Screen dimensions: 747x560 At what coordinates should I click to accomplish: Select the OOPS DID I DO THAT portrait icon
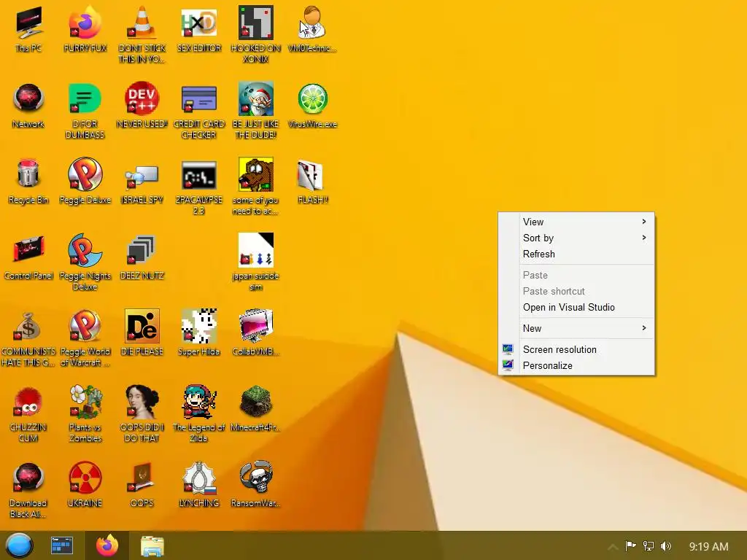tap(142, 401)
